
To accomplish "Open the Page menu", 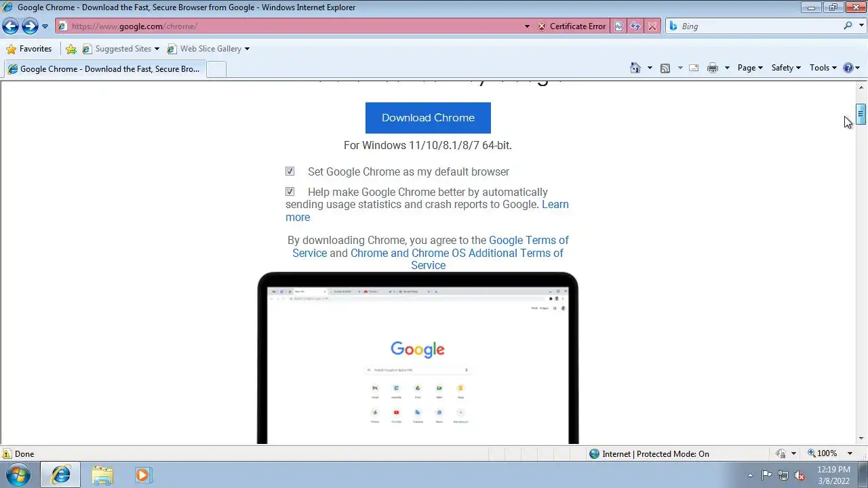I will click(x=750, y=68).
